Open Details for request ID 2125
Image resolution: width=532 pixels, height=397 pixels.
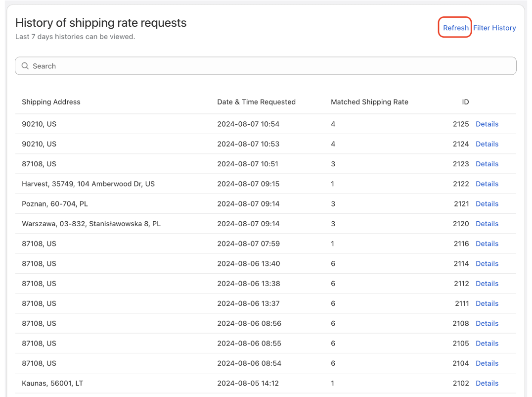pos(487,124)
